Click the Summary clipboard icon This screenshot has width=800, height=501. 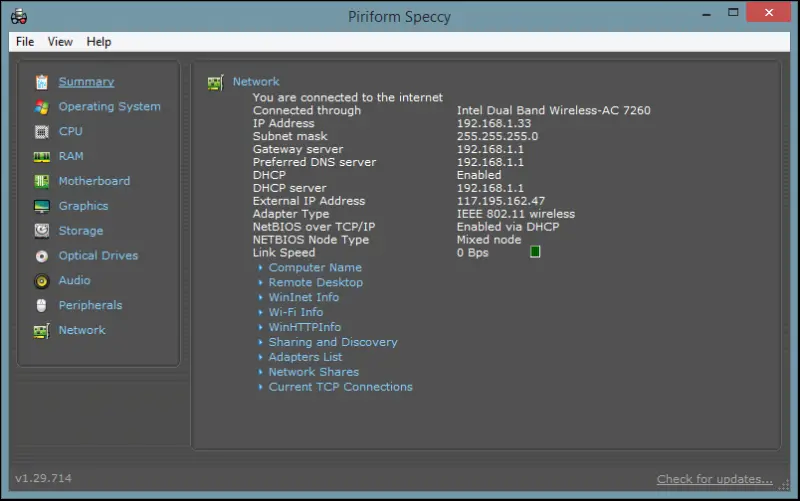tap(42, 82)
